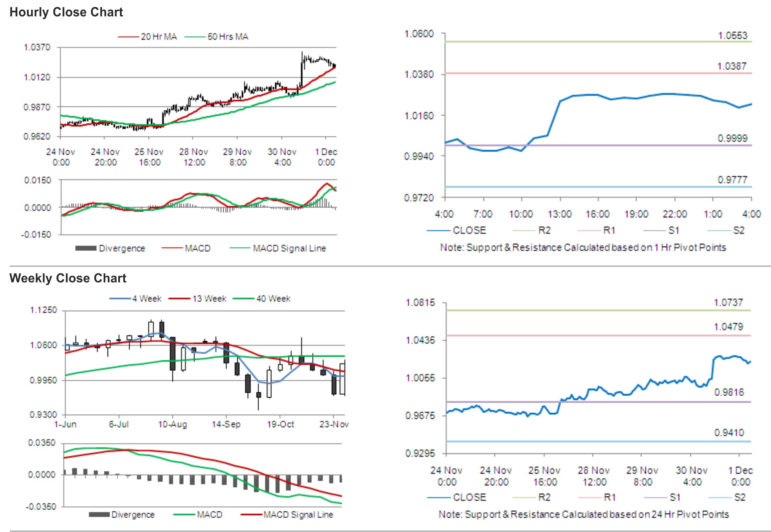Click the 1.0160 y-axis label
The width and height of the screenshot is (771, 532).
[x=419, y=116]
